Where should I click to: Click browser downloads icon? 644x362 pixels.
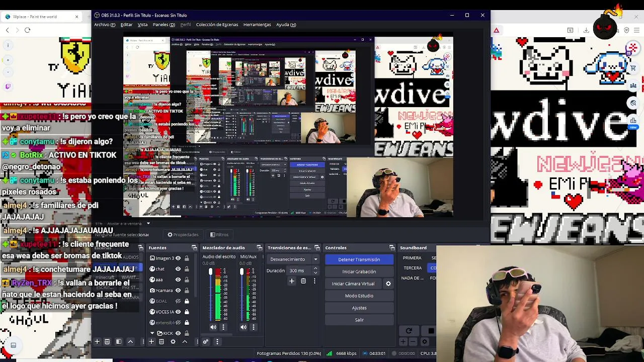pos(586,30)
